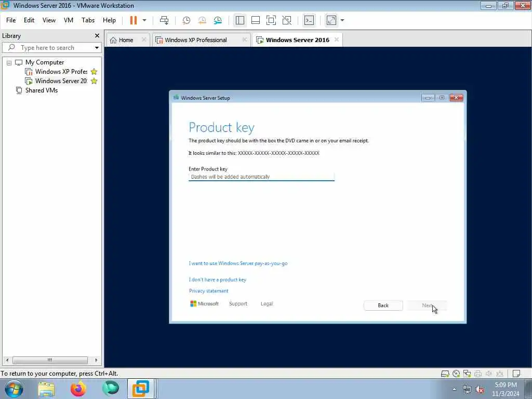The width and height of the screenshot is (532, 399).
Task: Select My Computer in the library
Action: coord(45,62)
